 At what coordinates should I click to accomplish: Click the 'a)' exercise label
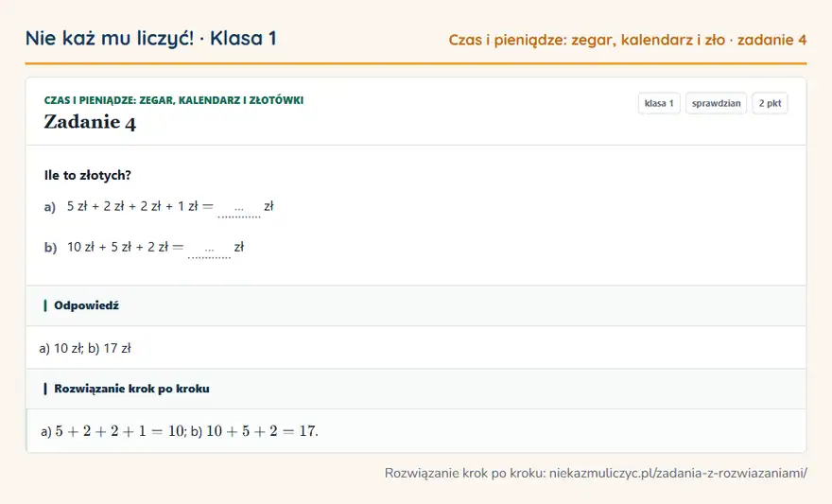[50, 207]
